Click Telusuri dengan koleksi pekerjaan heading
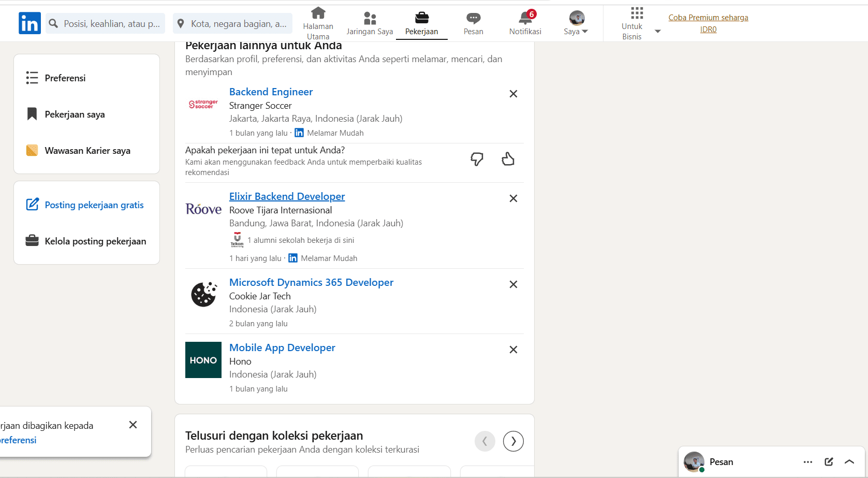This screenshot has width=868, height=478. pos(274,436)
